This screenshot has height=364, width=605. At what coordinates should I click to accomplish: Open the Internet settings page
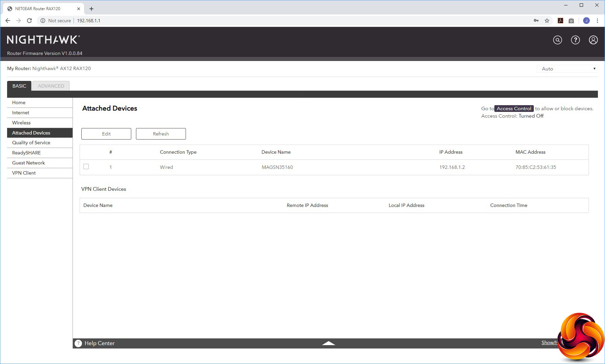[40, 113]
